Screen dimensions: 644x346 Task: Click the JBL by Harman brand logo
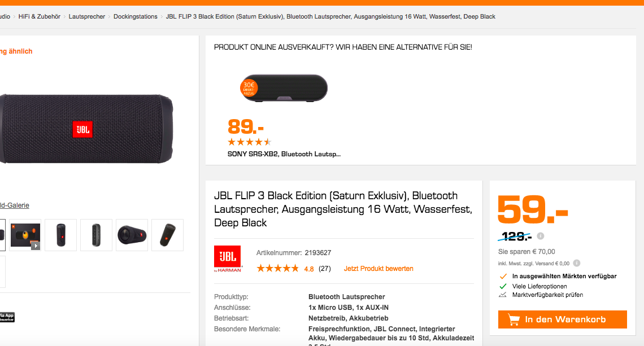(228, 259)
